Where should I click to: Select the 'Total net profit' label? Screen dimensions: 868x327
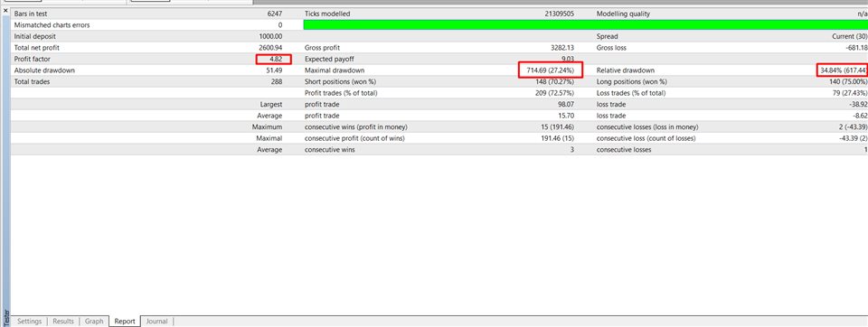[x=36, y=48]
